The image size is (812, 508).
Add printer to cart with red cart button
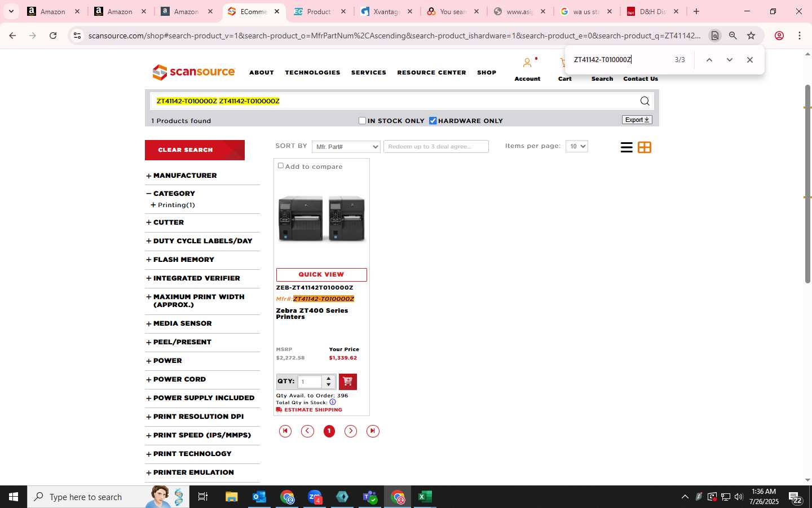tap(347, 382)
